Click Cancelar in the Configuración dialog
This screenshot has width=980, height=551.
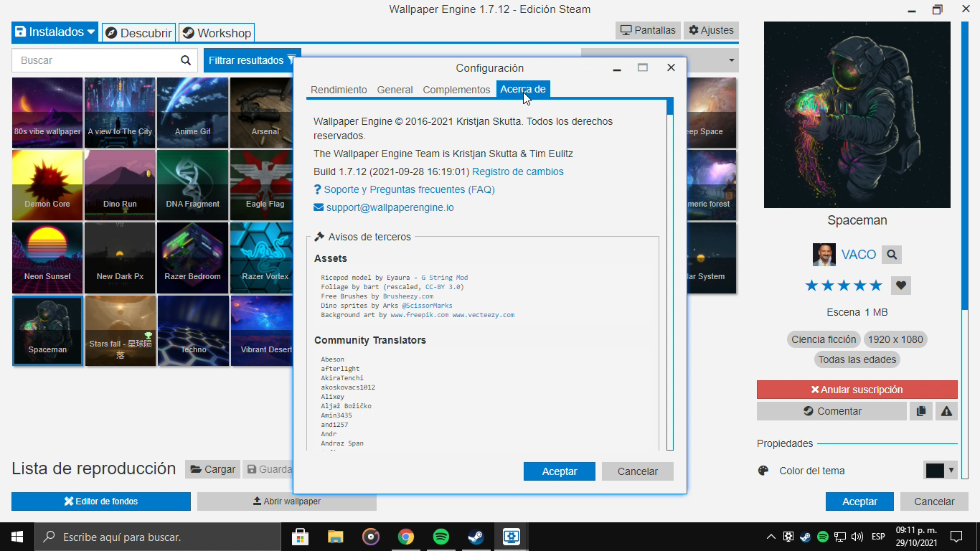pos(638,471)
